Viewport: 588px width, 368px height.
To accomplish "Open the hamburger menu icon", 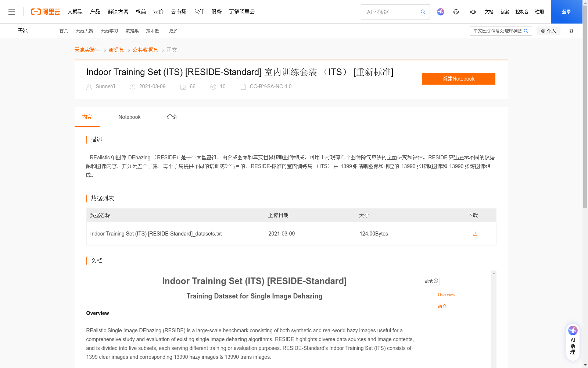I will pyautogui.click(x=12, y=12).
